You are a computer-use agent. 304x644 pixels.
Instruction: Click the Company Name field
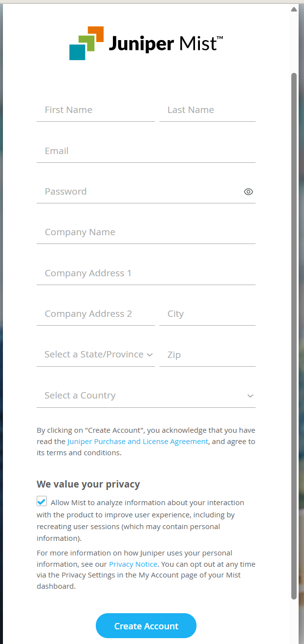click(x=146, y=232)
